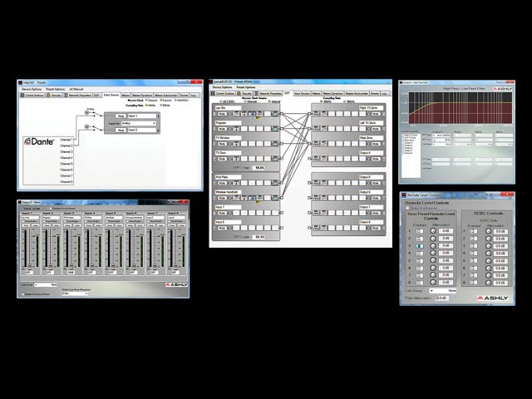
Task: Click the Dante logo block
Action: point(39,141)
